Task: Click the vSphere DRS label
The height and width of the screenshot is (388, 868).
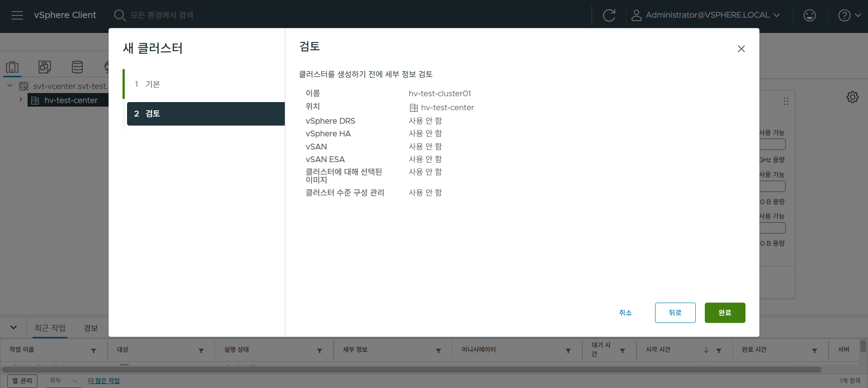Action: (x=330, y=121)
